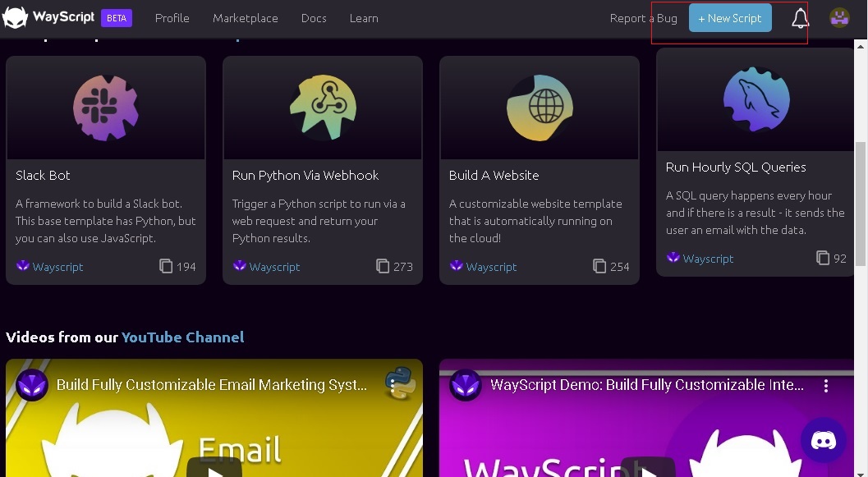868x477 pixels.
Task: Click the copy icon beside 254
Action: point(599,266)
